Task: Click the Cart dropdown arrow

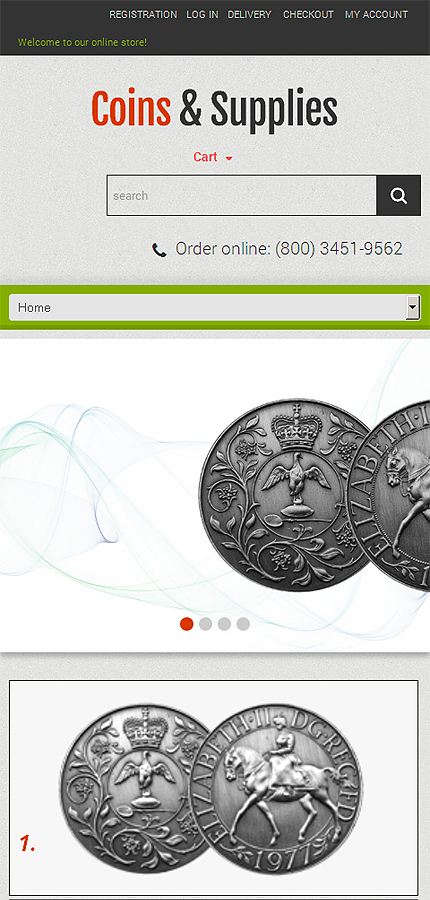Action: [229, 158]
